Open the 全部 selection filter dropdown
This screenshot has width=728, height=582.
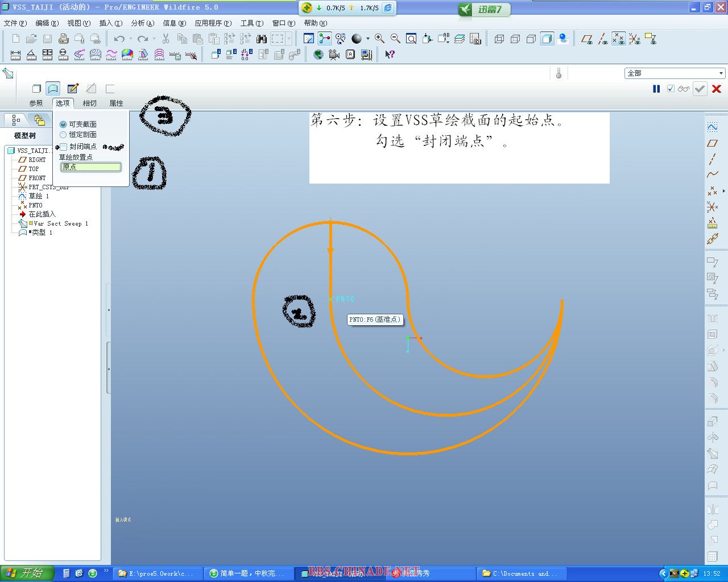[x=721, y=73]
